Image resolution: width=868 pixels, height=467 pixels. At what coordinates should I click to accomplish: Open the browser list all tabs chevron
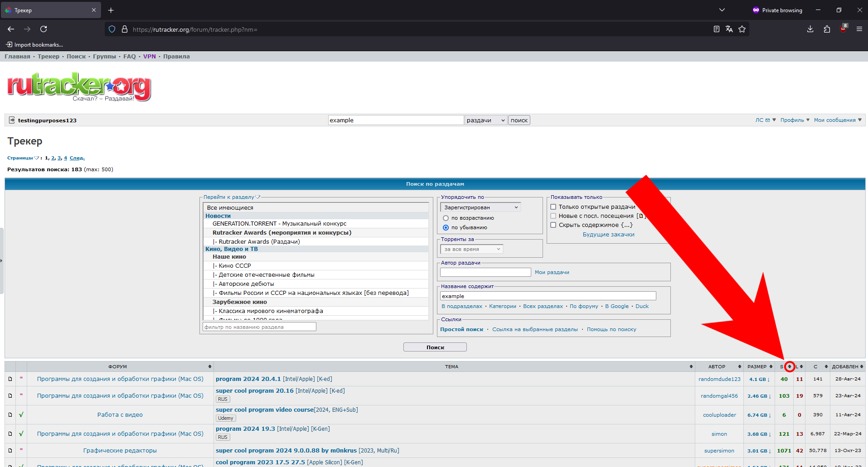722,10
